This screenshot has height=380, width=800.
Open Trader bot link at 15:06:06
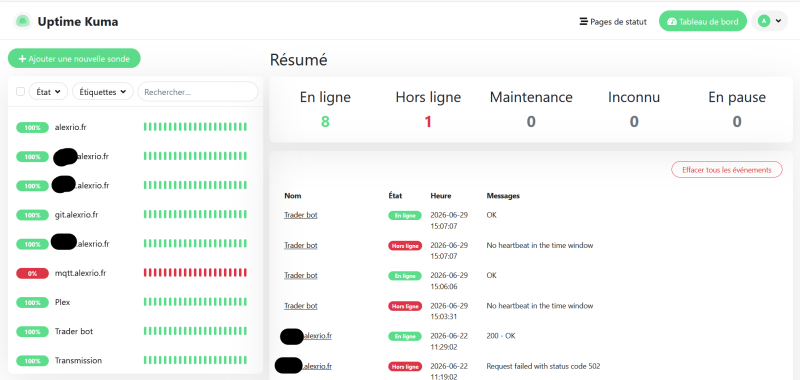[x=301, y=275]
